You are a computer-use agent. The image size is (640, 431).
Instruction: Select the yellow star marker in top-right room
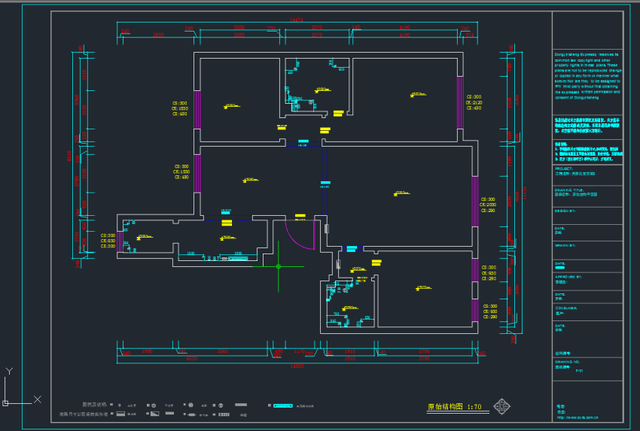click(x=413, y=96)
